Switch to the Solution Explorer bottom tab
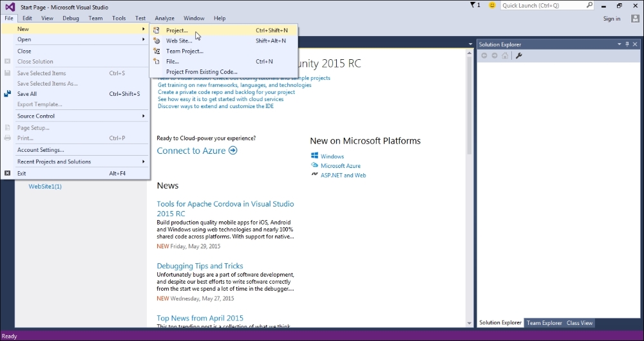This screenshot has width=644, height=341. (x=500, y=322)
